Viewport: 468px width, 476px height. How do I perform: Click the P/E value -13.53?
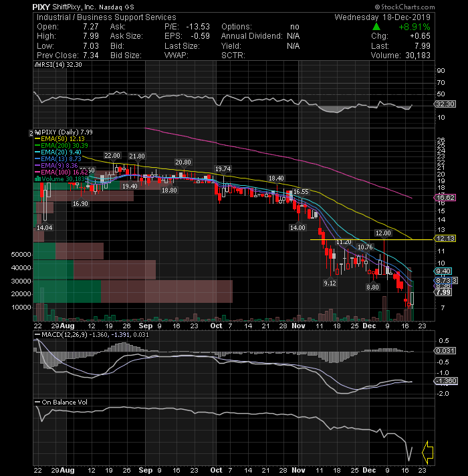198,27
